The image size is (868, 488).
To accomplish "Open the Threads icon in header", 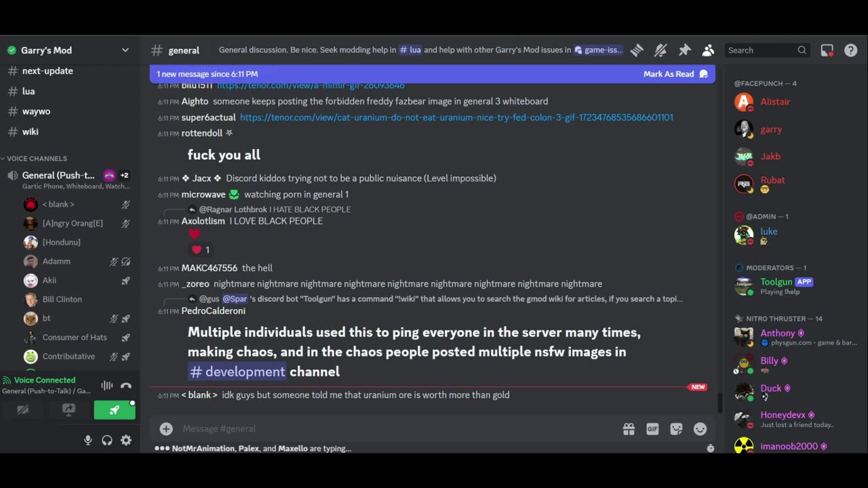I will pos(637,50).
